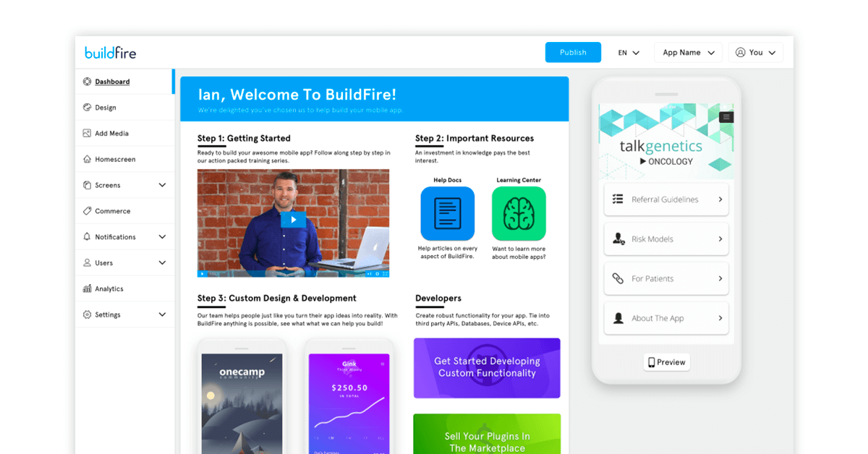Click the Notifications bell icon
868x454 pixels.
click(87, 237)
